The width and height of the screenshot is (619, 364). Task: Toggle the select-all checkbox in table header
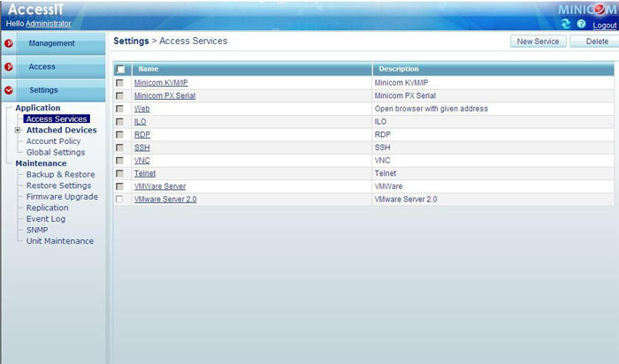[120, 69]
